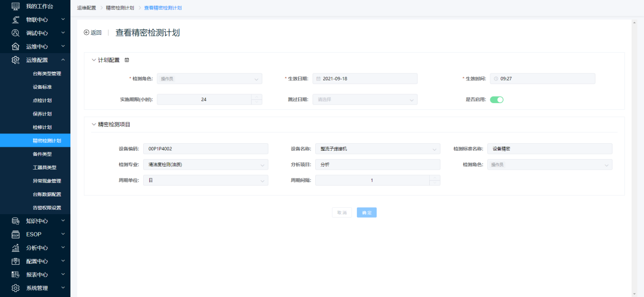Click the 物联中心 robot arm icon
644x297 pixels.
[x=15, y=19]
